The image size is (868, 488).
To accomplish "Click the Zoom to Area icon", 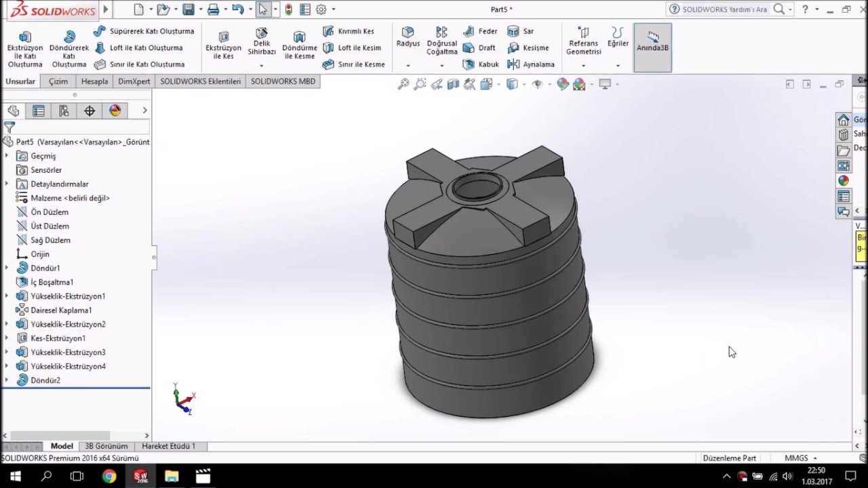I will [420, 84].
